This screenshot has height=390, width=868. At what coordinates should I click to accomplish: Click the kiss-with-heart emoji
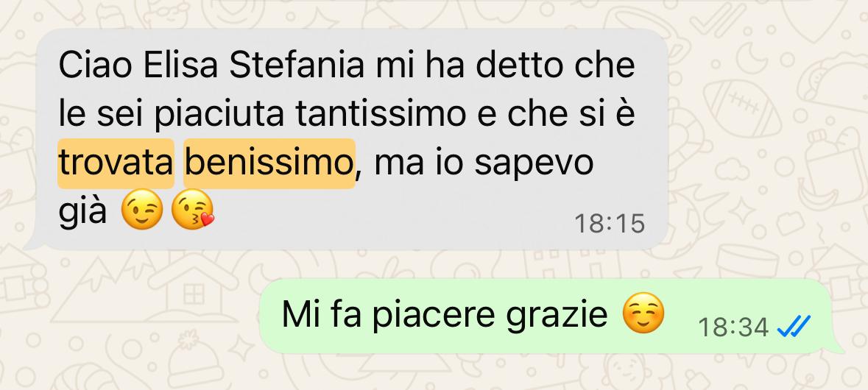(x=192, y=209)
